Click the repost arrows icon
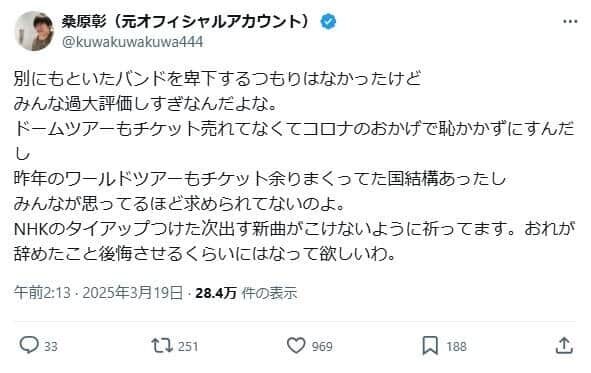Viewport: 591px width, 373px height. pos(162,345)
